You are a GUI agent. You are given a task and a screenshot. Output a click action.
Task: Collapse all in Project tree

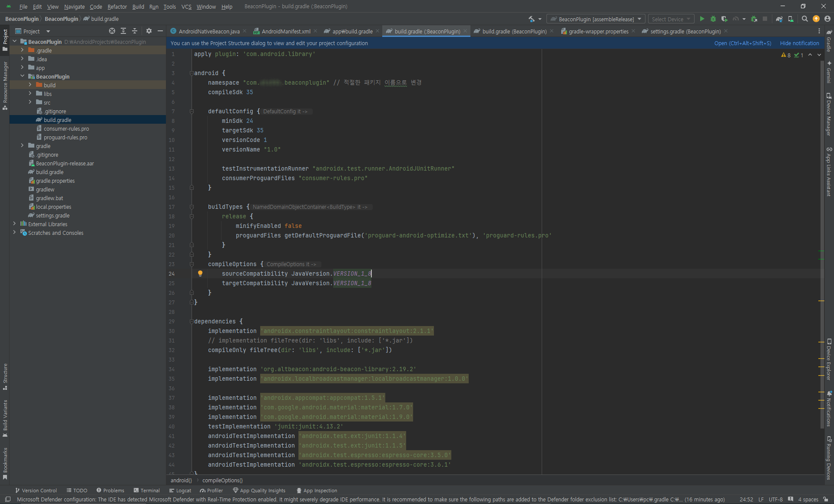click(135, 31)
